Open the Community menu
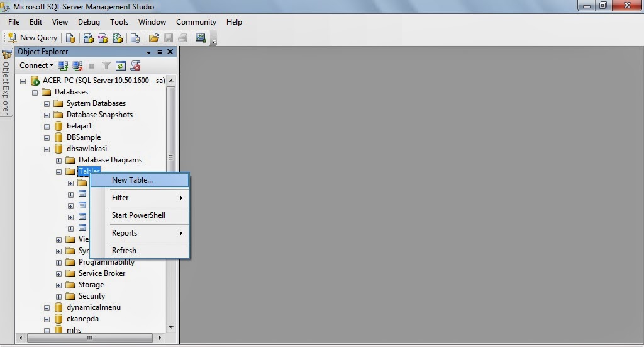644x347 pixels. [x=196, y=22]
